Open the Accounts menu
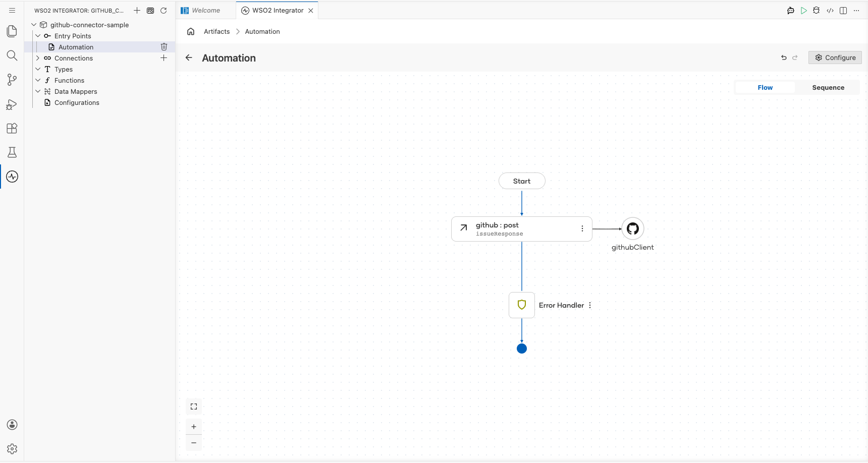 click(12, 425)
